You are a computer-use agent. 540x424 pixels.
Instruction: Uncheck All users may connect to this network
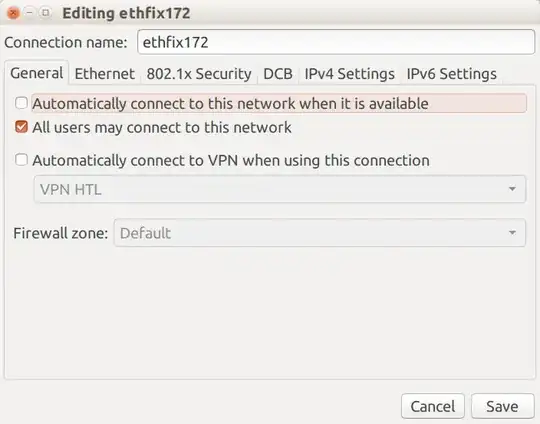click(x=21, y=127)
